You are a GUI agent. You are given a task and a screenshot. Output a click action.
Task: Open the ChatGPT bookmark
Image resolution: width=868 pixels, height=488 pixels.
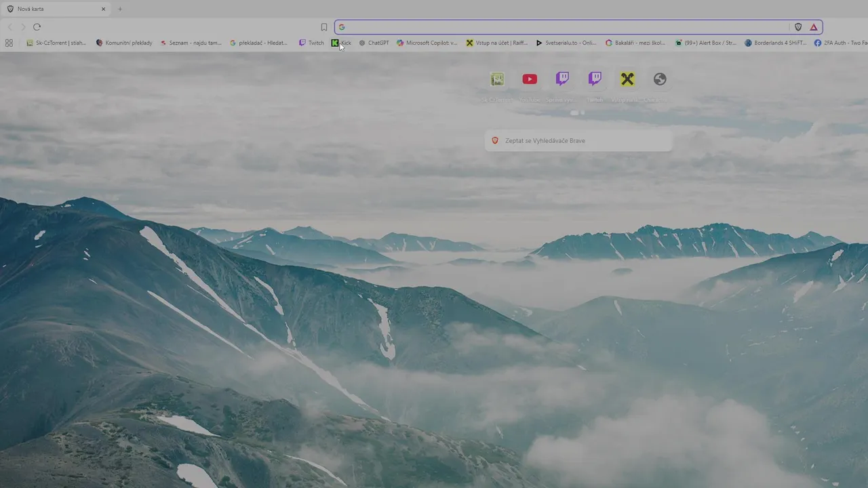tap(374, 43)
